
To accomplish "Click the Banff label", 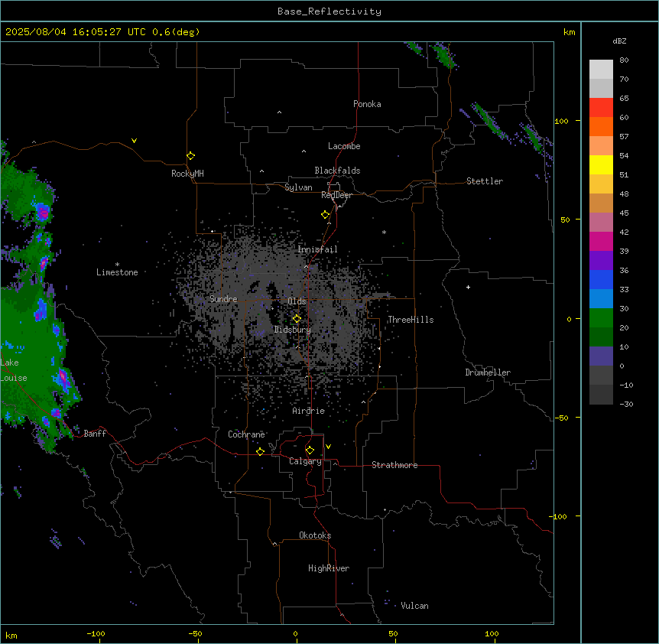I will (x=95, y=434).
